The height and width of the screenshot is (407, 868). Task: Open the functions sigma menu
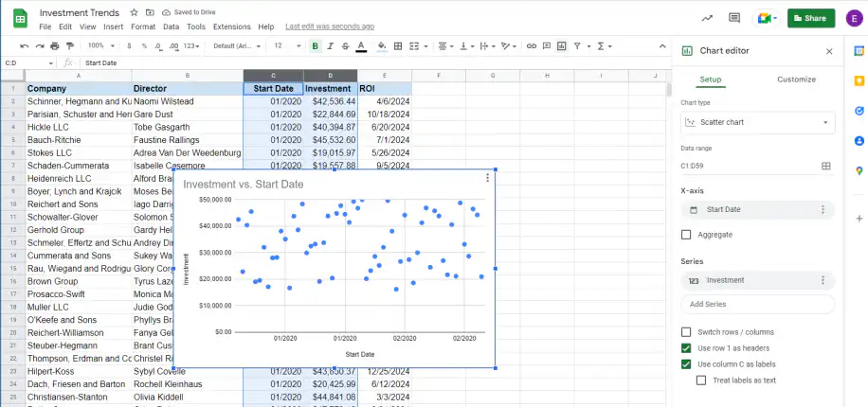604,45
